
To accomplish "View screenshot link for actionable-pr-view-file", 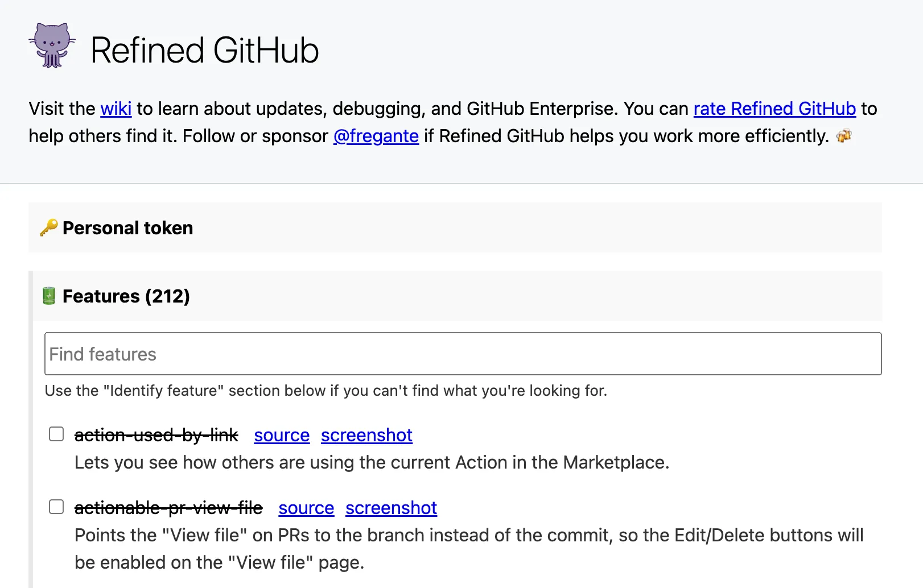I will point(391,508).
